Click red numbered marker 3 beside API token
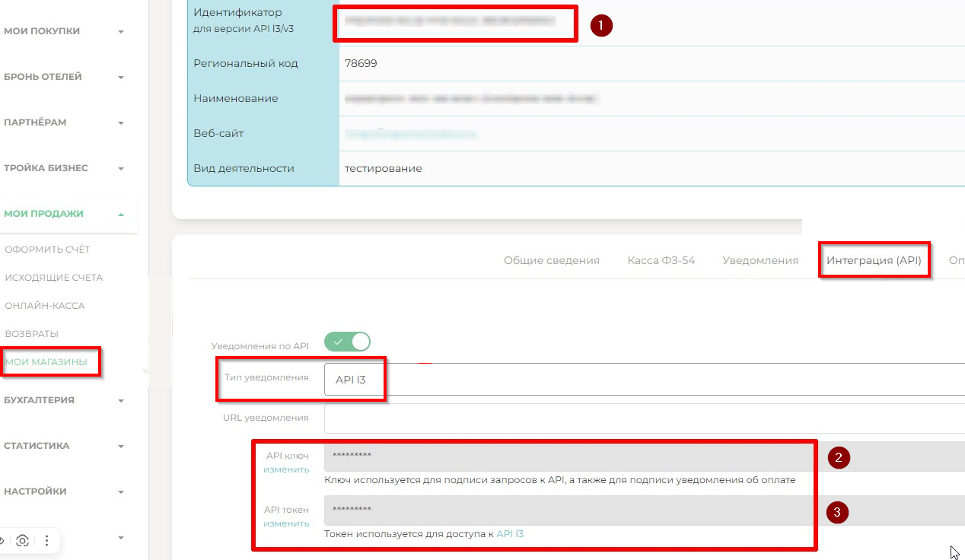The image size is (965, 560). pos(837,512)
